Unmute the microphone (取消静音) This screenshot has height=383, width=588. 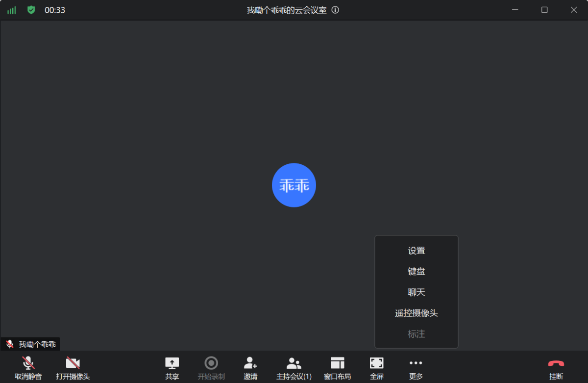pos(28,368)
